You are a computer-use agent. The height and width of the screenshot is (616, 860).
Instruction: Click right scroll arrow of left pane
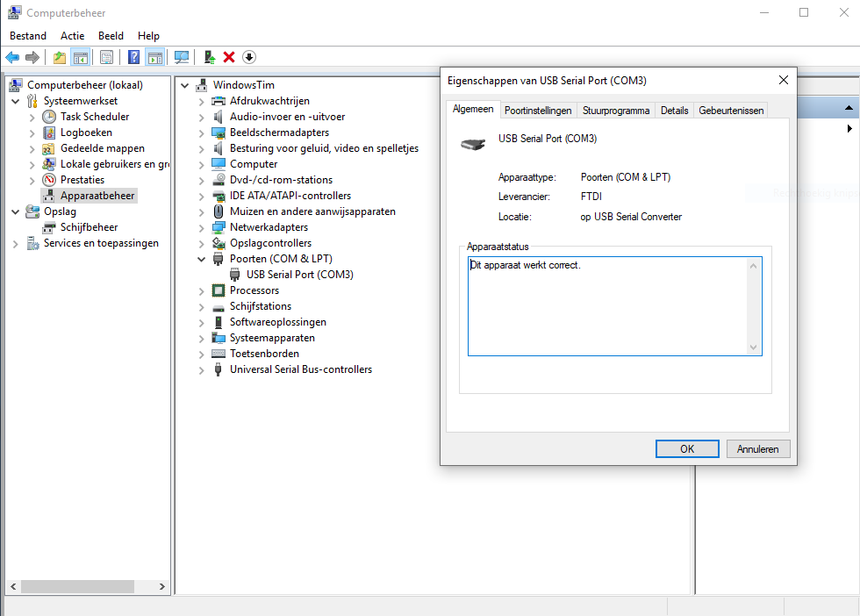[x=161, y=586]
